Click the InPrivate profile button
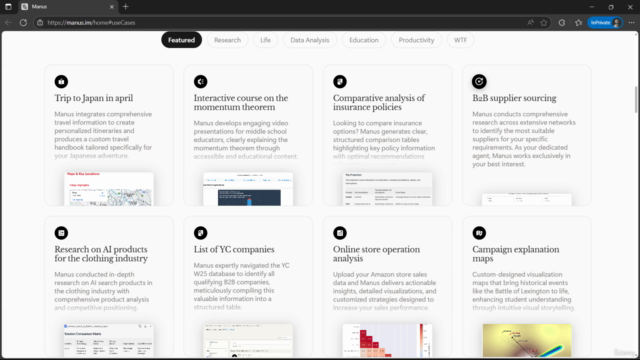This screenshot has height=360, width=640. click(x=605, y=22)
